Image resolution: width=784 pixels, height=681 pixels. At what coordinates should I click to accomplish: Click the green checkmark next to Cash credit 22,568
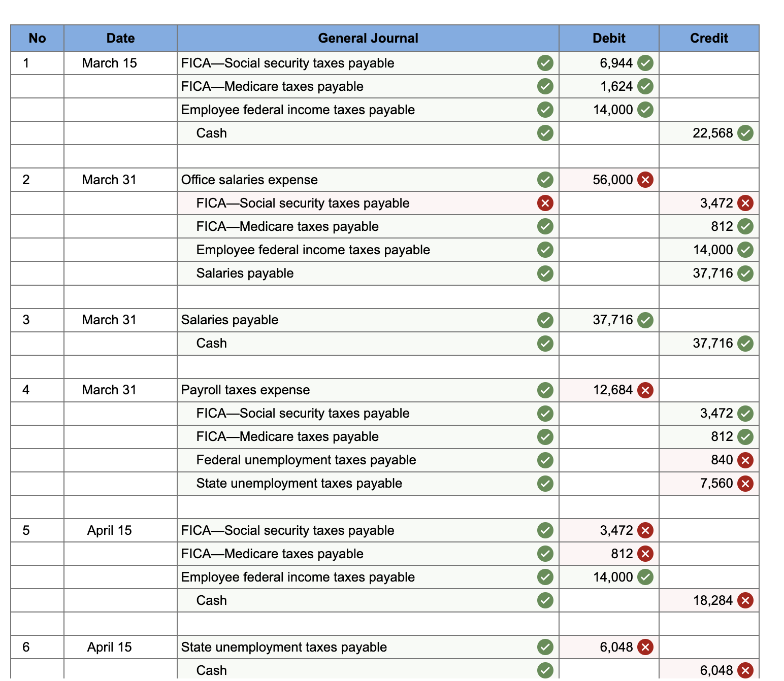[745, 133]
